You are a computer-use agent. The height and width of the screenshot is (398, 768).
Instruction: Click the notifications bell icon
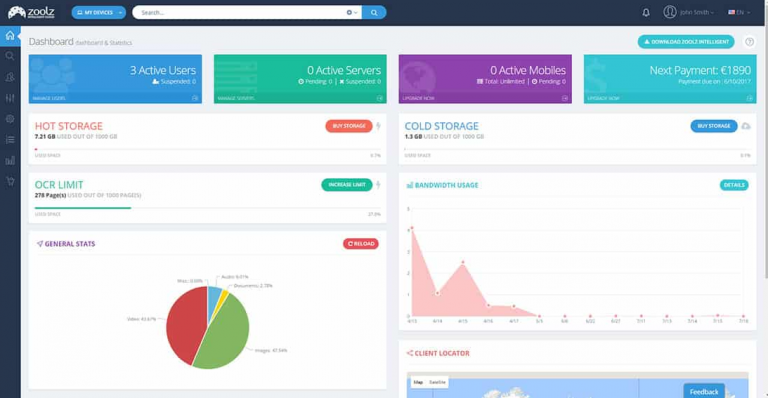[646, 13]
